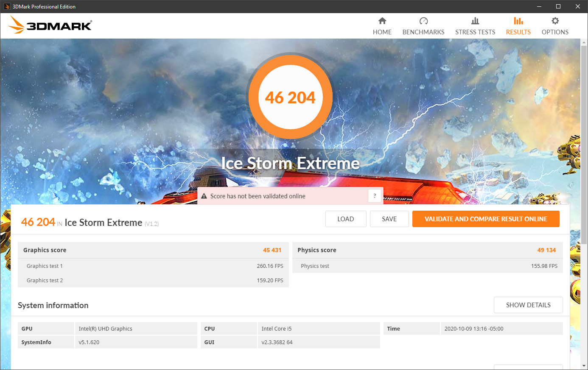The image size is (588, 370).
Task: Select the Graphics test 2 row
Action: pos(153,281)
